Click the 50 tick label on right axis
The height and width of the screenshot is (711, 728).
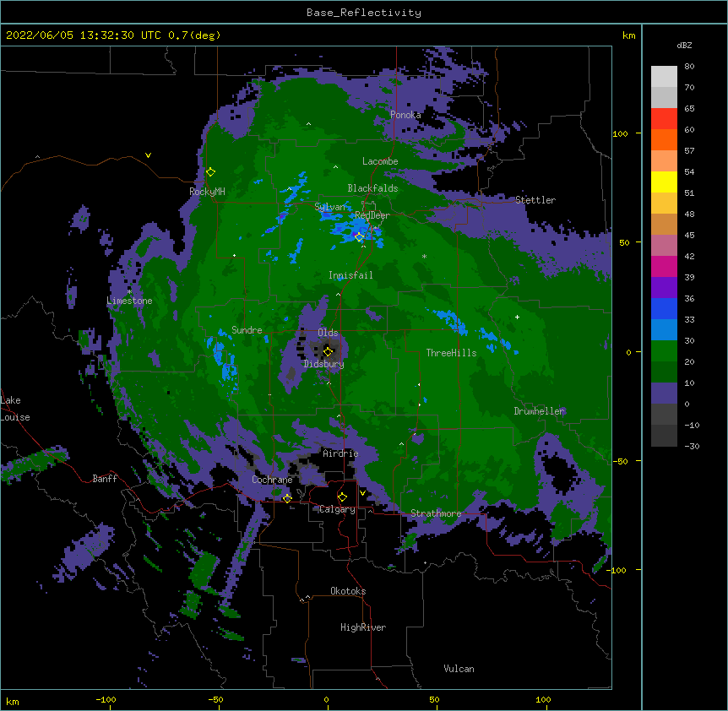tap(624, 242)
